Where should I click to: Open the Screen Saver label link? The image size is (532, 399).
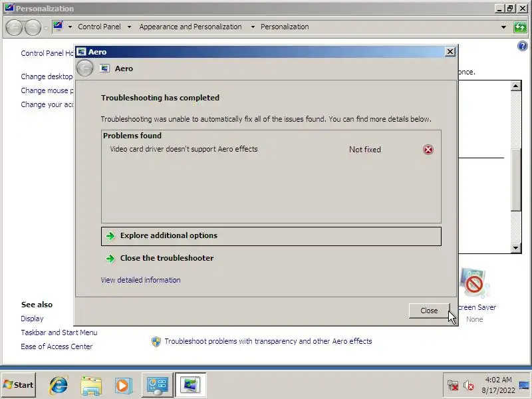[477, 307]
